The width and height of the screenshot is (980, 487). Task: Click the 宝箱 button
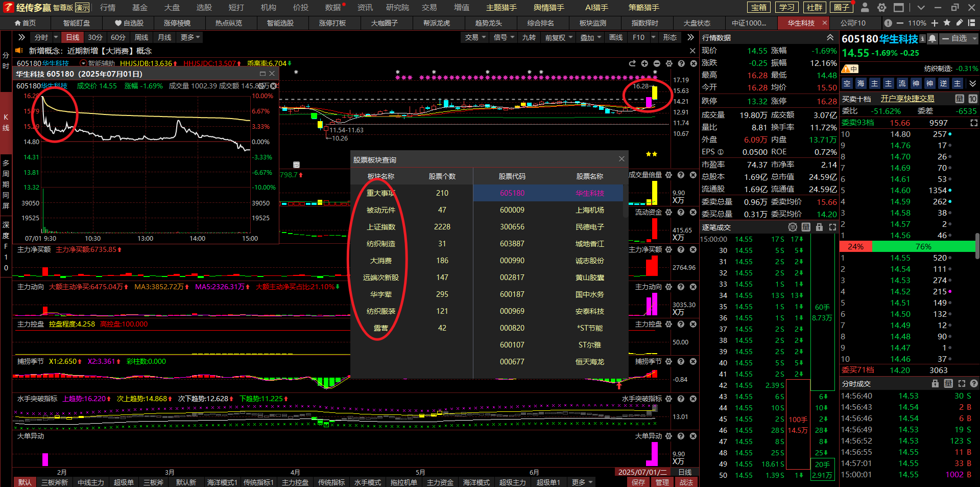[x=759, y=7]
